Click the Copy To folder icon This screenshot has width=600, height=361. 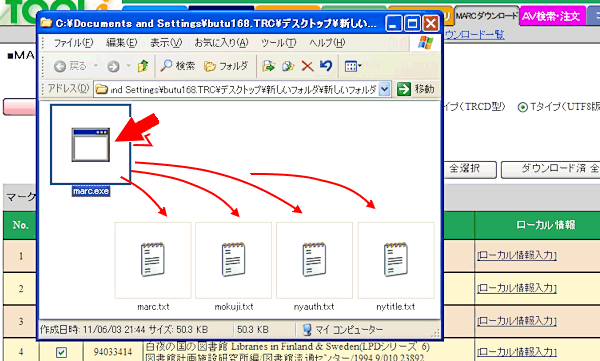click(288, 66)
